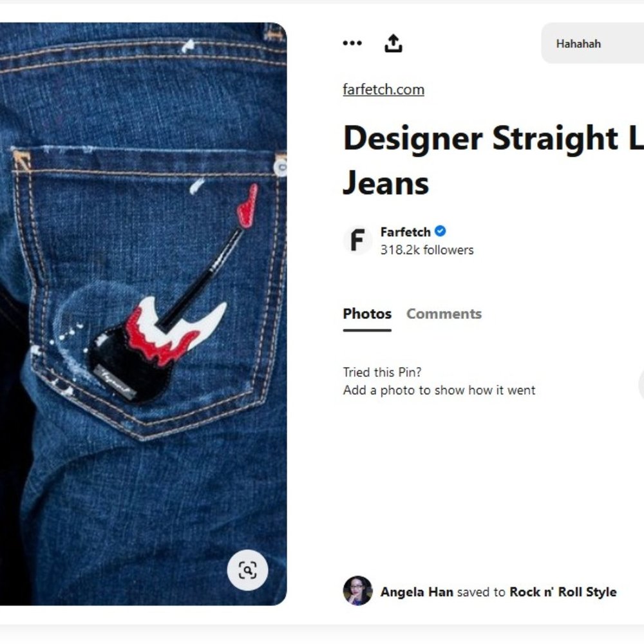Click the Farfetch profile name

[x=405, y=232]
